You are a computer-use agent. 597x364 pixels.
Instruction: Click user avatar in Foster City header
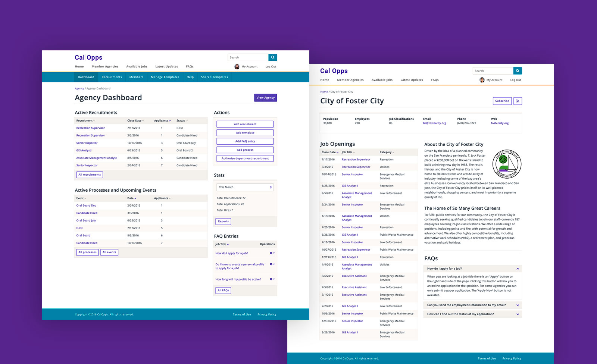(482, 80)
